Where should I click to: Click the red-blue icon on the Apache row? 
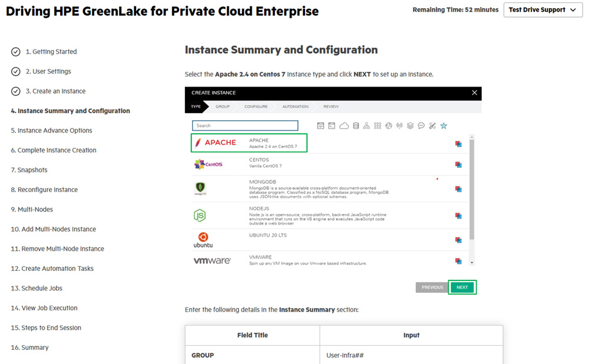click(x=458, y=144)
